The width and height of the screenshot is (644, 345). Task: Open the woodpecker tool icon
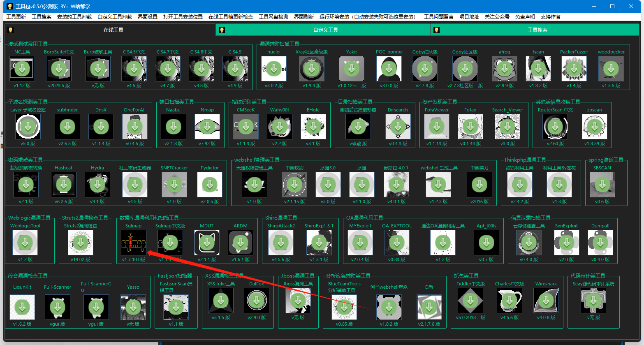tap(611, 69)
